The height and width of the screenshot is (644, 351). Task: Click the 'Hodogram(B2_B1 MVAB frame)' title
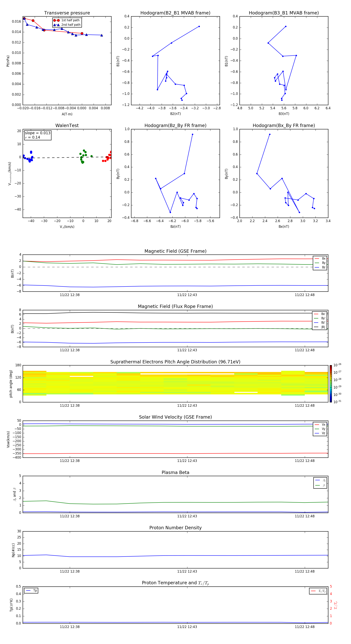[x=175, y=13]
